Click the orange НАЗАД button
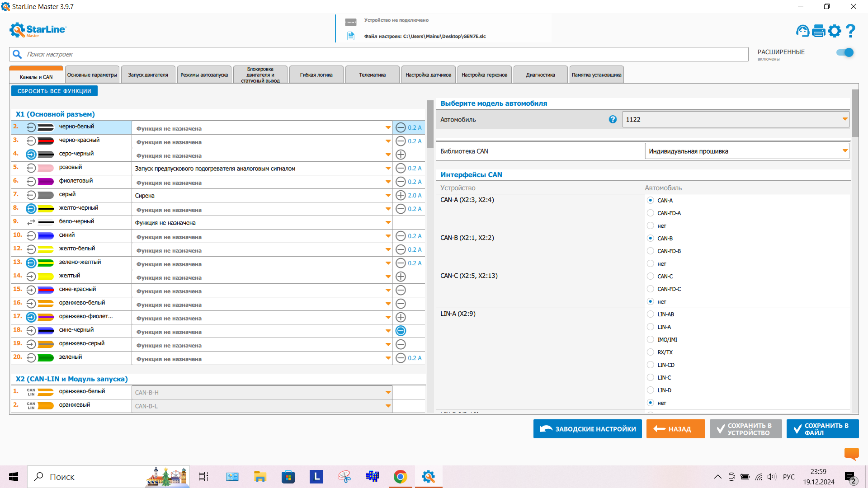The width and height of the screenshot is (868, 488). click(x=675, y=429)
